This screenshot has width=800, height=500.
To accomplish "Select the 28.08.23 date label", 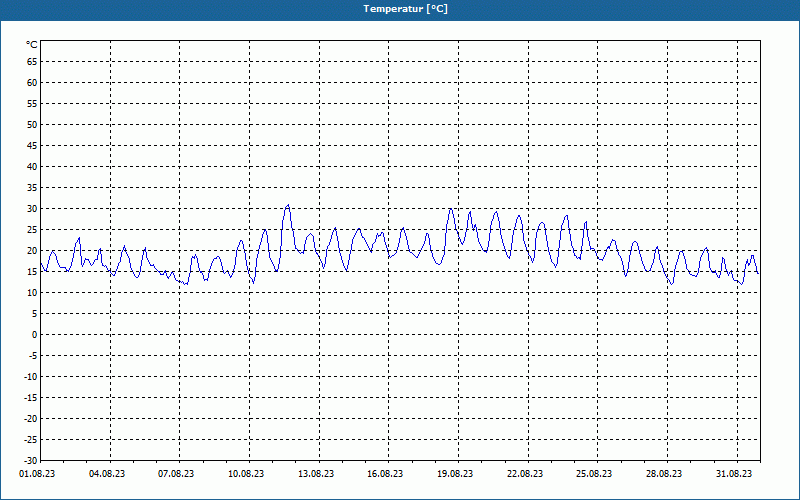I will tap(664, 474).
